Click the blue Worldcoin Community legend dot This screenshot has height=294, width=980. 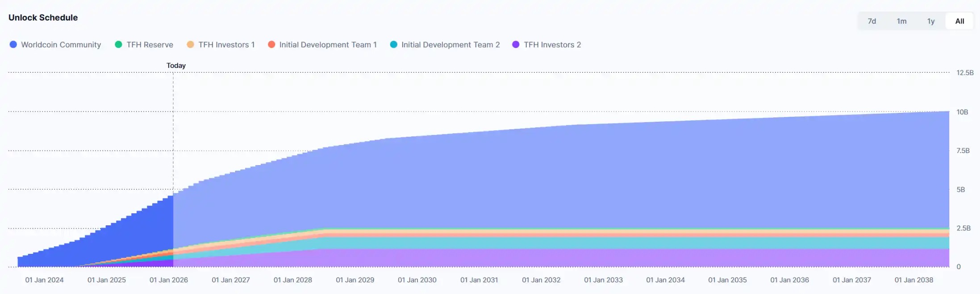coord(13,45)
